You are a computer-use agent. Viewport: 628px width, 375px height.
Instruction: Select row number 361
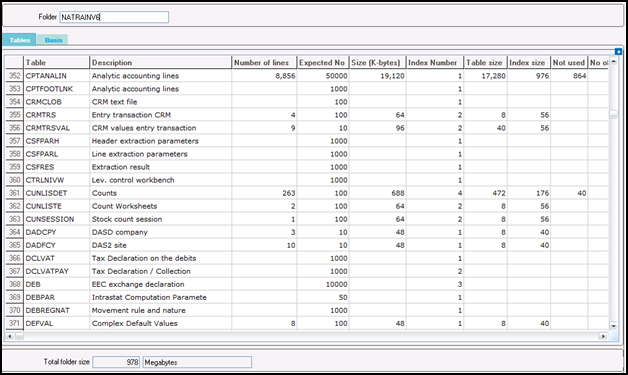pyautogui.click(x=14, y=193)
